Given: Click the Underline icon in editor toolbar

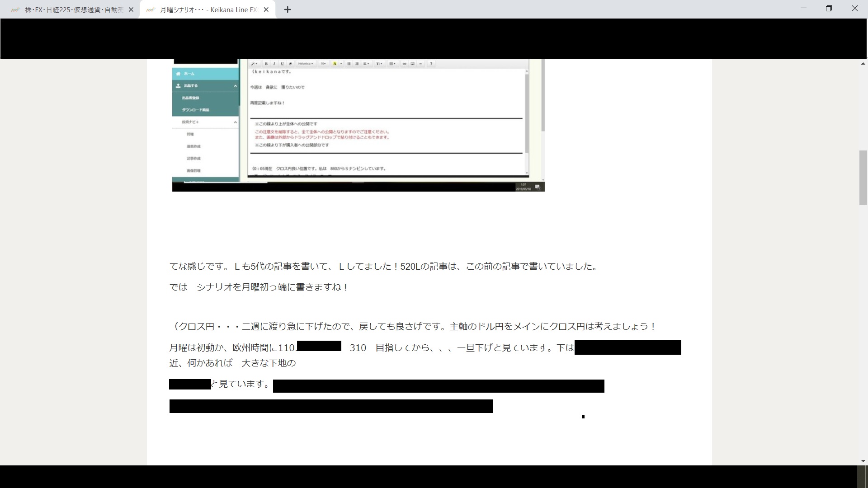Looking at the screenshot, I should 282,64.
